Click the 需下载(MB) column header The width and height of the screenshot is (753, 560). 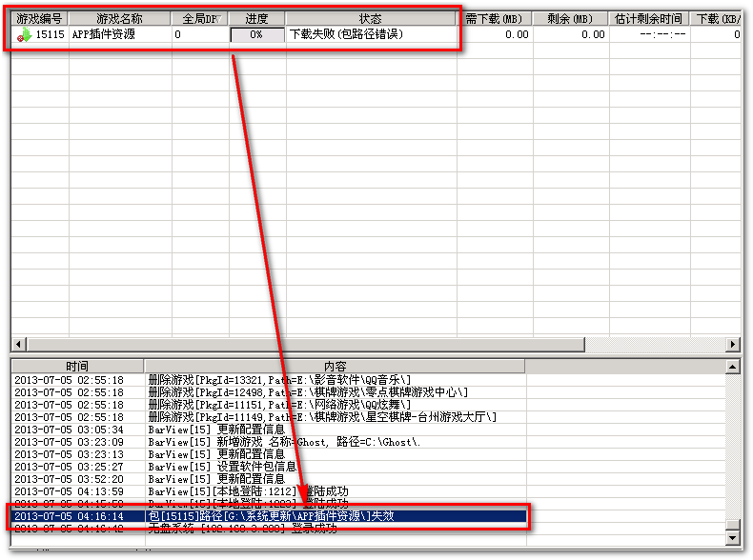[494, 19]
